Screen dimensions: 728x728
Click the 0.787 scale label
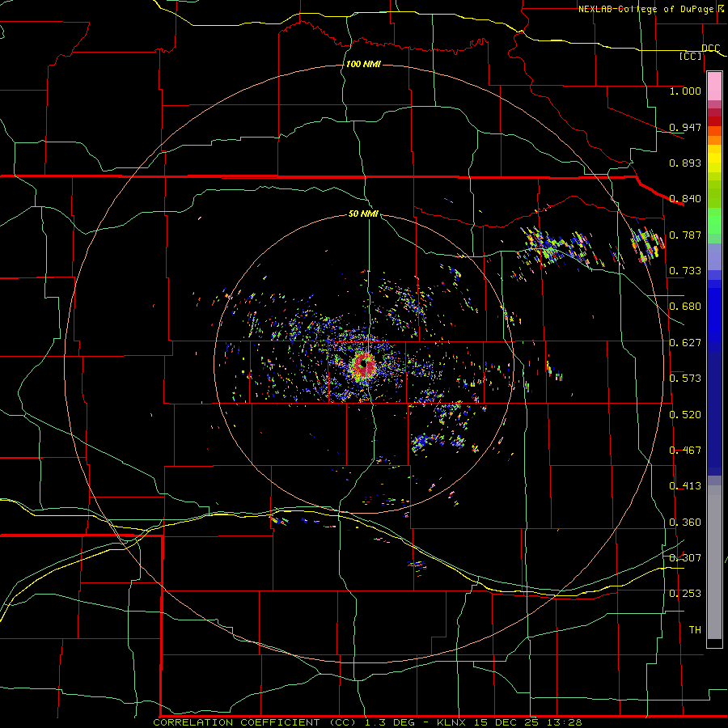(685, 235)
